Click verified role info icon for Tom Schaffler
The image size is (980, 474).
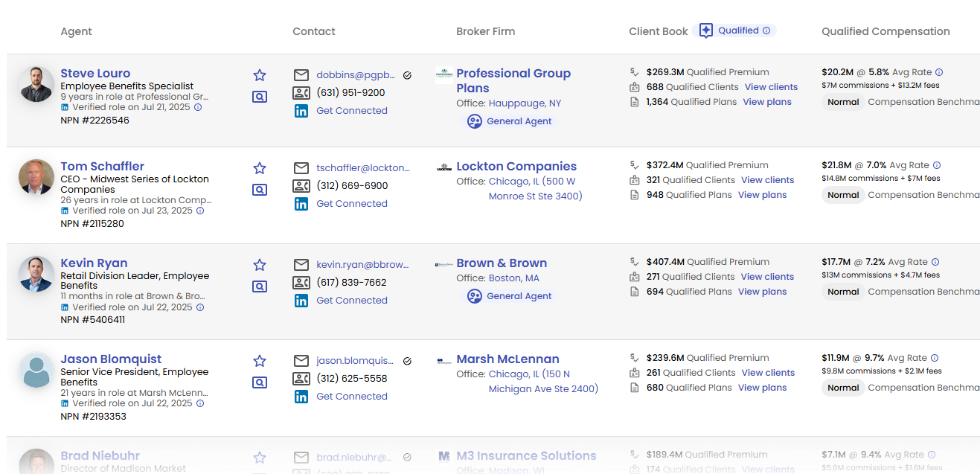pos(200,211)
